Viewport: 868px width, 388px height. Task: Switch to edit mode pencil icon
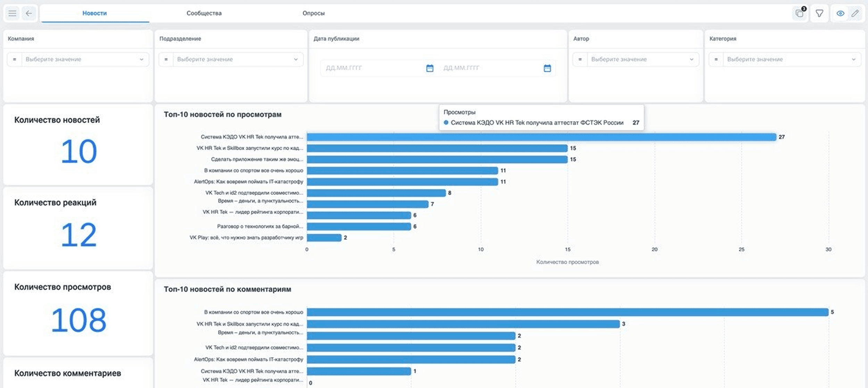click(x=855, y=14)
